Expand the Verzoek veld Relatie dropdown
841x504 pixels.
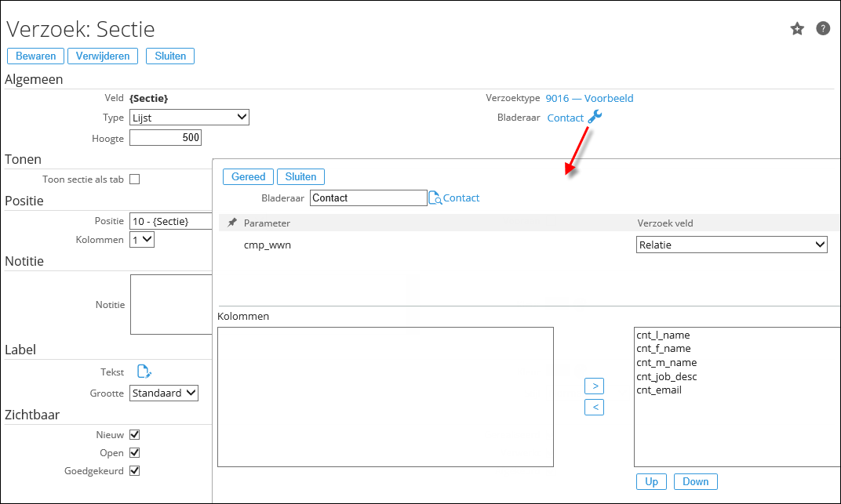point(731,245)
